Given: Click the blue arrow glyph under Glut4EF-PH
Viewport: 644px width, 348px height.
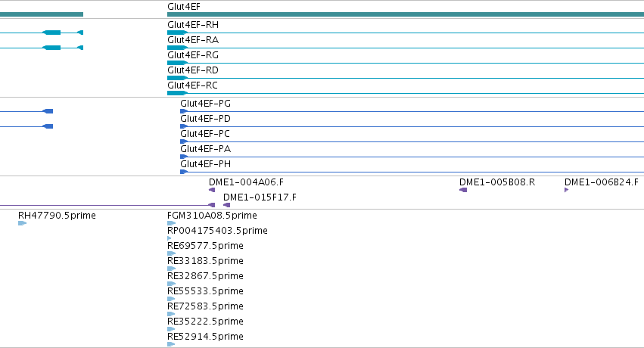Looking at the screenshot, I should tap(184, 172).
